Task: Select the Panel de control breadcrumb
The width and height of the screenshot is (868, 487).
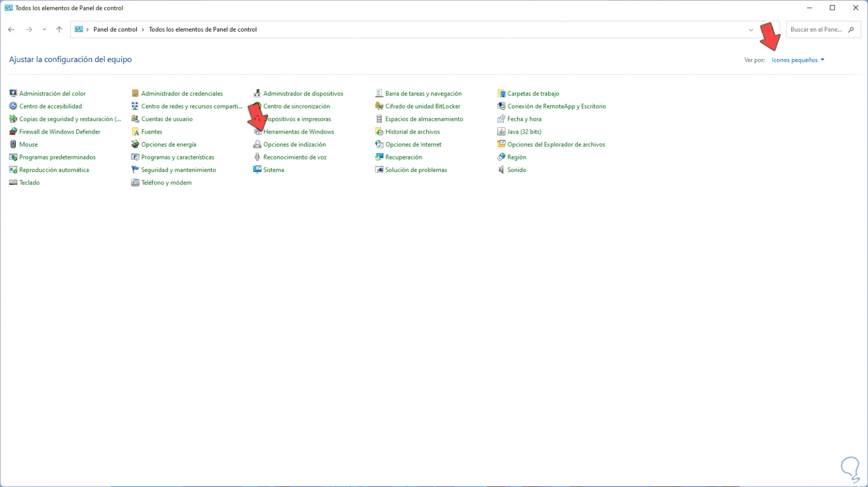Action: 115,29
